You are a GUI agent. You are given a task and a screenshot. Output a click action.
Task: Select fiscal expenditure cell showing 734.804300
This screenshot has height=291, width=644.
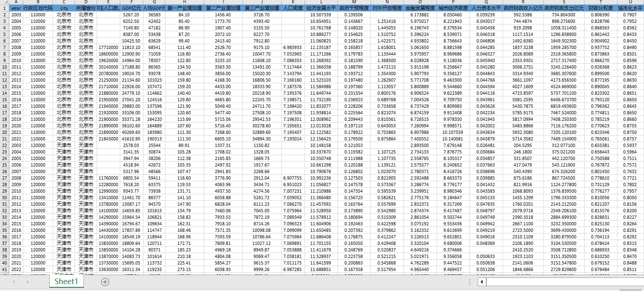(x=564, y=15)
